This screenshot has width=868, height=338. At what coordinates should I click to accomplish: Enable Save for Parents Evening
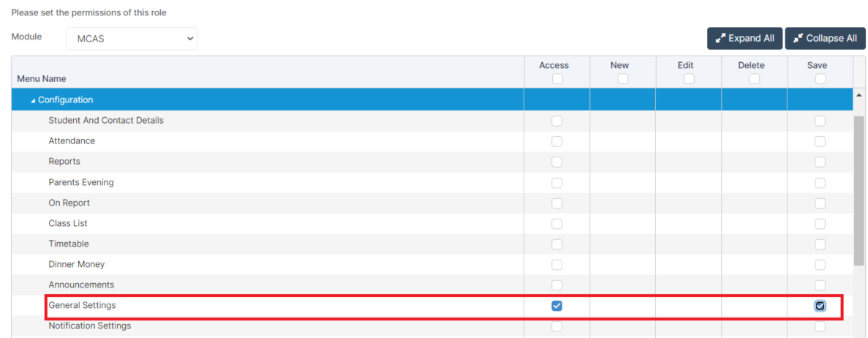click(820, 183)
